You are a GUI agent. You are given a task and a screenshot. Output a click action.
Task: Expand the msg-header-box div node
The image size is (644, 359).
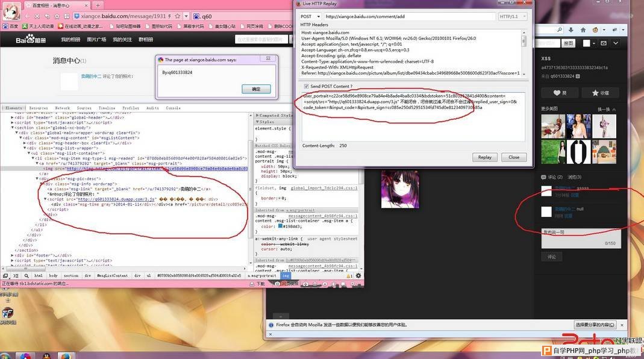click(x=25, y=143)
